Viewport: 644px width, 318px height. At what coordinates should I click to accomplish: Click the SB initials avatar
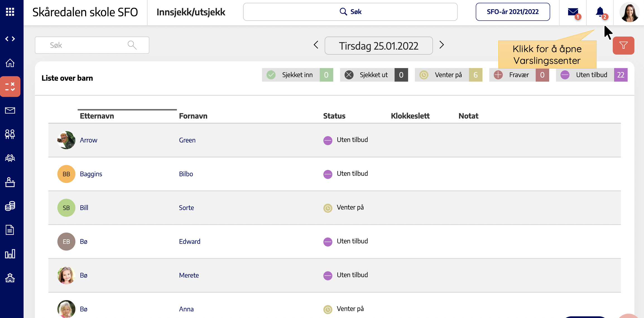pos(66,208)
